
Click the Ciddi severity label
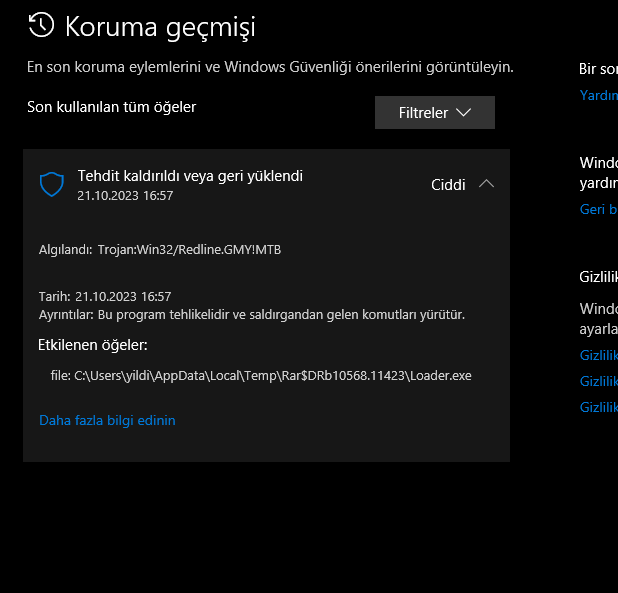pos(448,185)
